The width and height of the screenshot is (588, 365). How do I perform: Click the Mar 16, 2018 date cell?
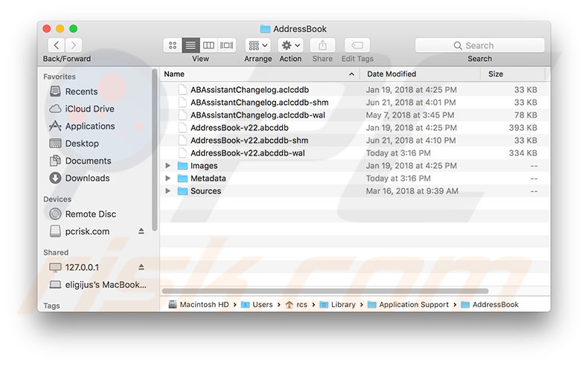tap(412, 191)
